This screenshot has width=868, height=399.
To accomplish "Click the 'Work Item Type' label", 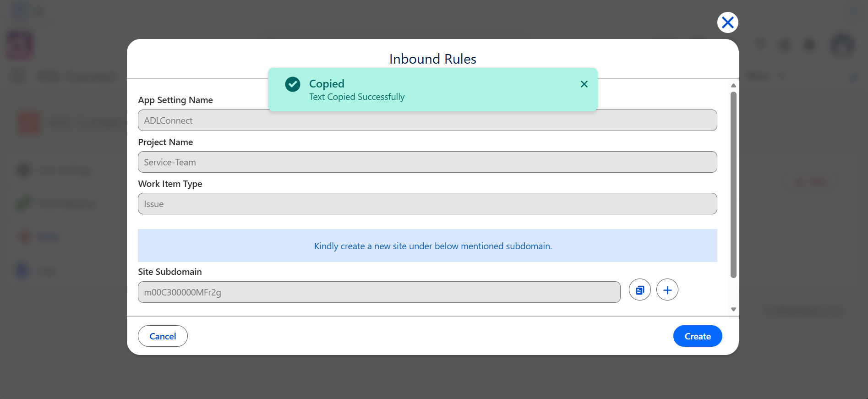I will pyautogui.click(x=170, y=184).
